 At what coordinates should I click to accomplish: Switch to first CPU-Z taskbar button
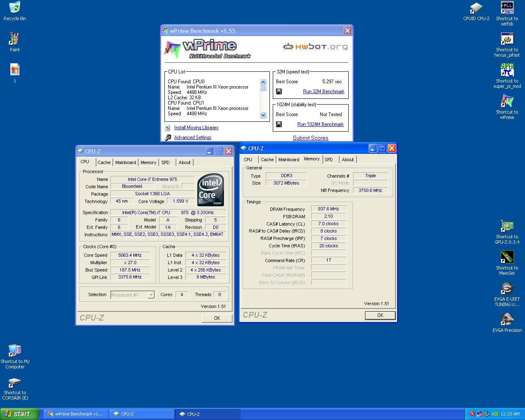(142, 414)
